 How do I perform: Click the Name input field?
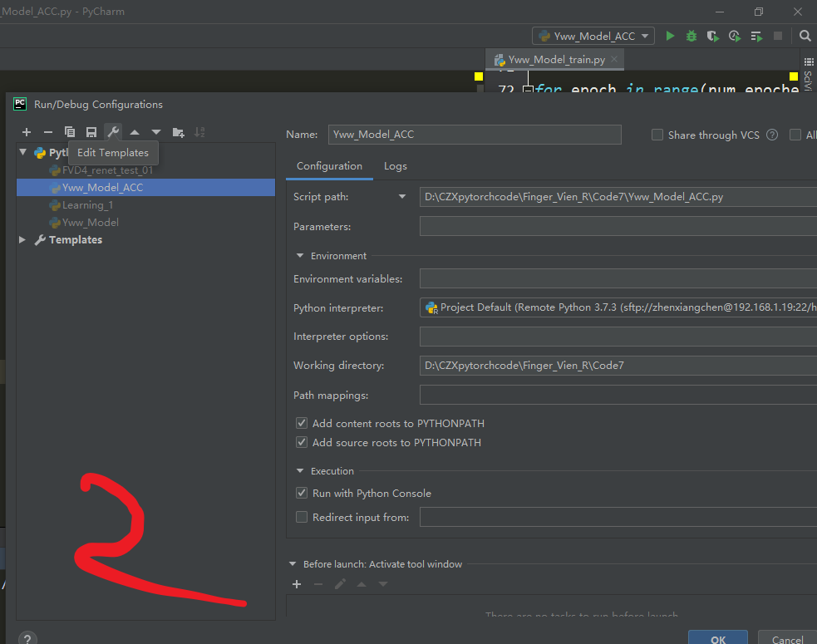click(x=475, y=135)
